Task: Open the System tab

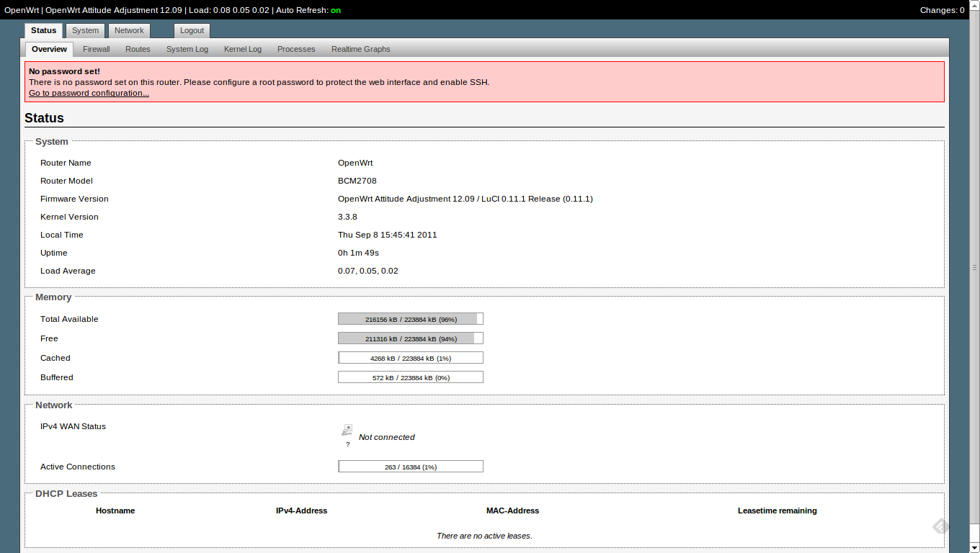Action: (x=85, y=30)
